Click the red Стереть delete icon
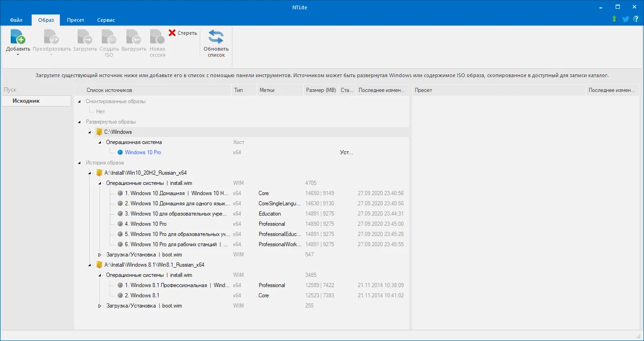 pyautogui.click(x=172, y=33)
